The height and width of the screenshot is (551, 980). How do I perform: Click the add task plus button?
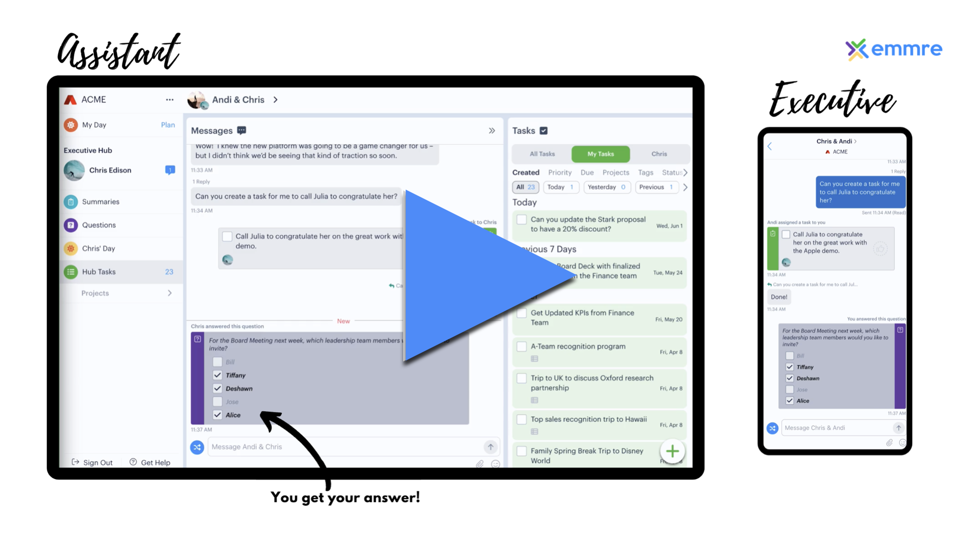[672, 450]
